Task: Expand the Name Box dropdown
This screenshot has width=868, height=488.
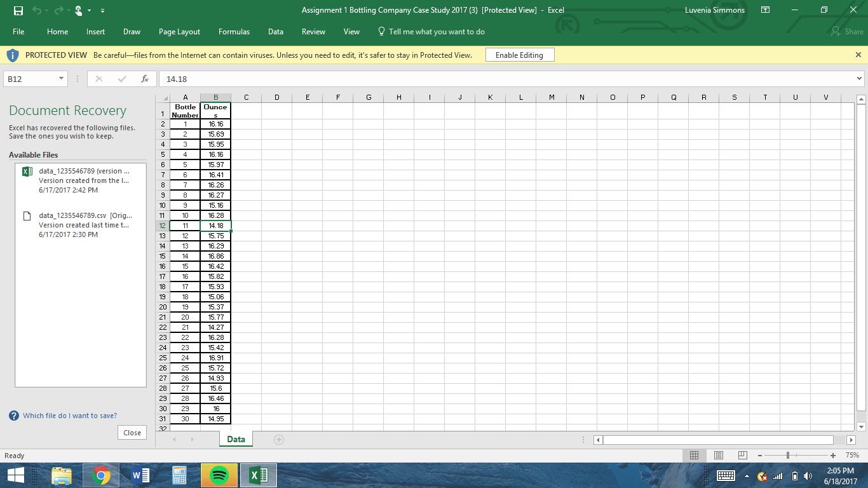Action: tap(61, 79)
